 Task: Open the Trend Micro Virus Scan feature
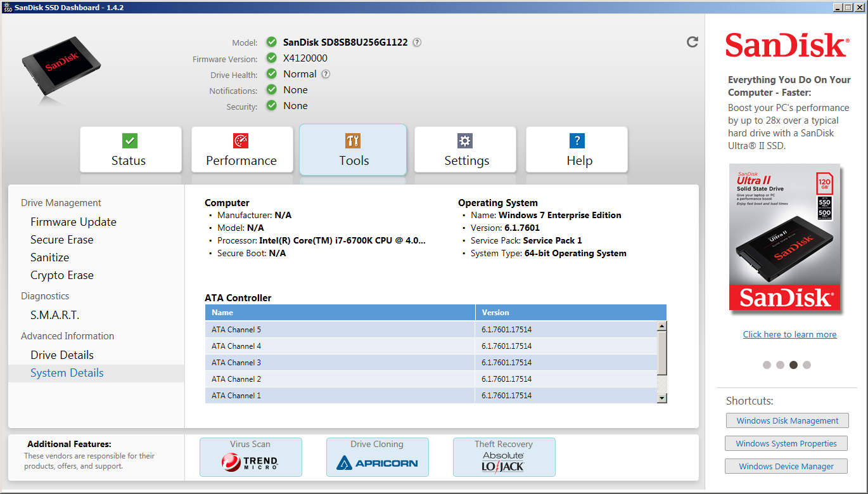click(251, 457)
